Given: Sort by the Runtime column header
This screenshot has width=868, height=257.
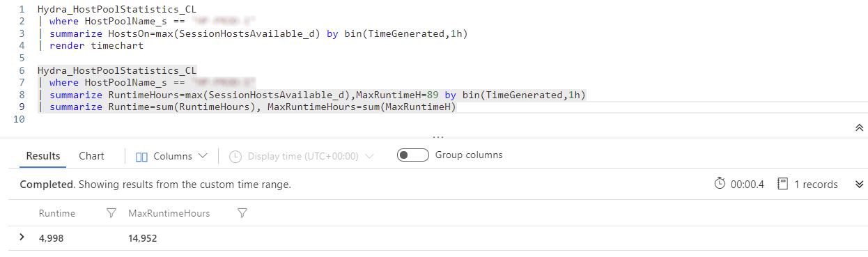Looking at the screenshot, I should pos(57,213).
